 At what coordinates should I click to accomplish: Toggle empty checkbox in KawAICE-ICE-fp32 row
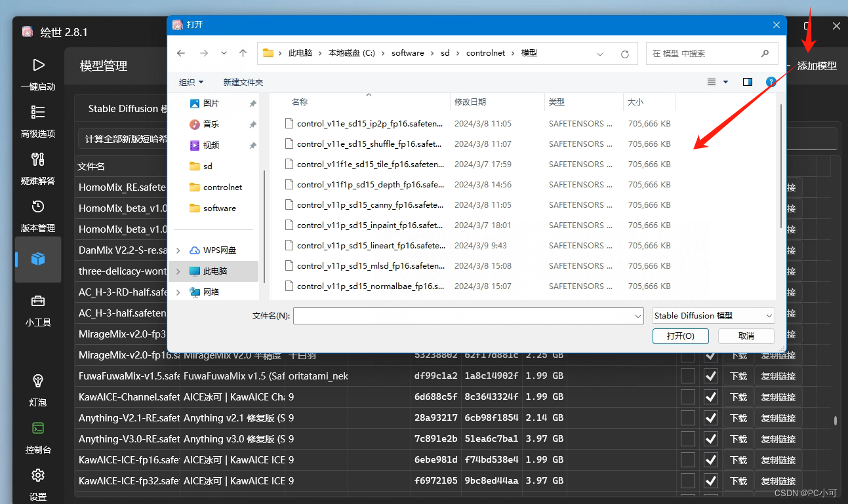(688, 481)
